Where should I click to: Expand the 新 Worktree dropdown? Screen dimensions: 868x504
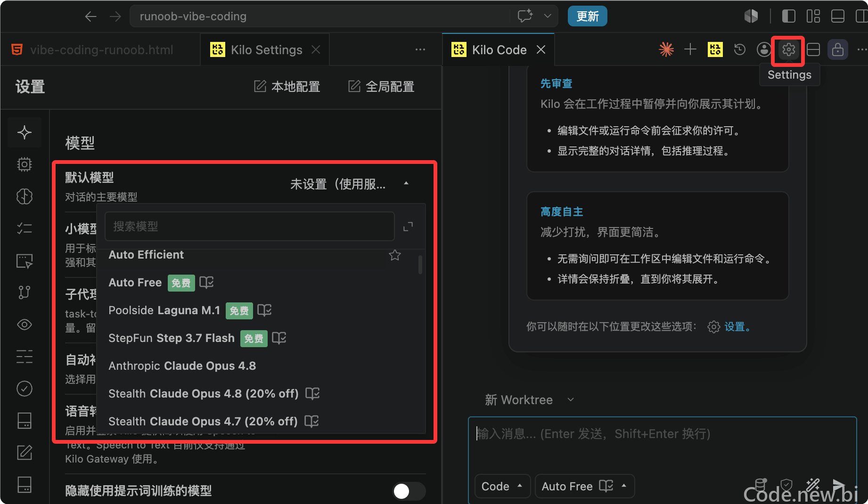(x=530, y=400)
